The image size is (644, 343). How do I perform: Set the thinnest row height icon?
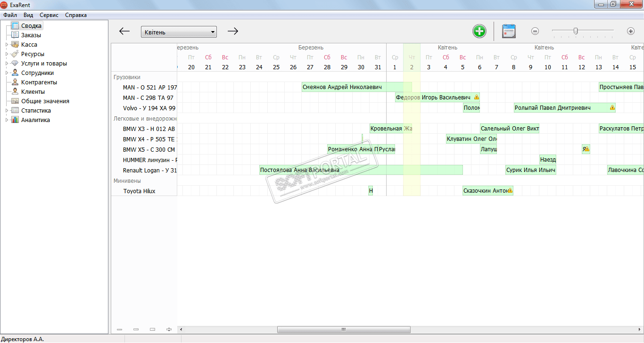pyautogui.click(x=119, y=329)
